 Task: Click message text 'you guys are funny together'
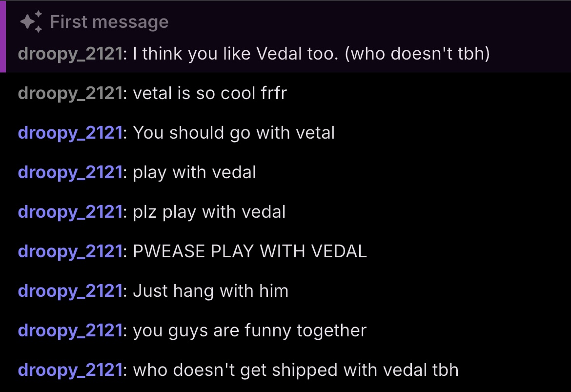pos(249,330)
